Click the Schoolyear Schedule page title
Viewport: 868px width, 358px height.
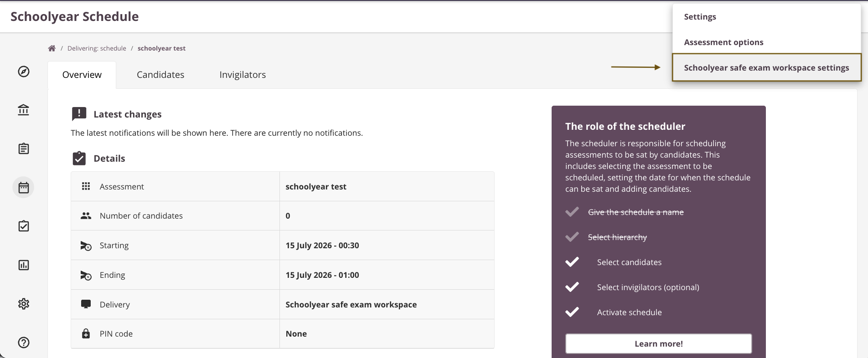[x=75, y=16]
